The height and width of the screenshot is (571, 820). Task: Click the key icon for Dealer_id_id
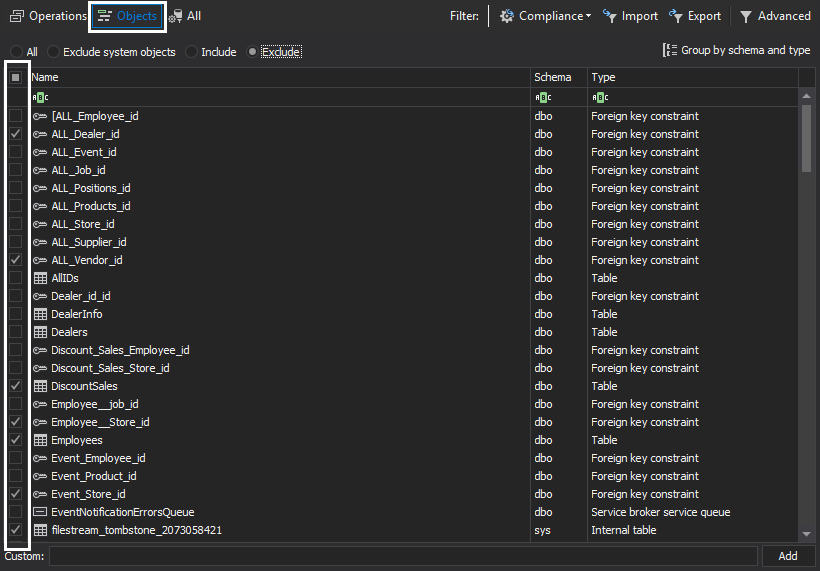40,296
